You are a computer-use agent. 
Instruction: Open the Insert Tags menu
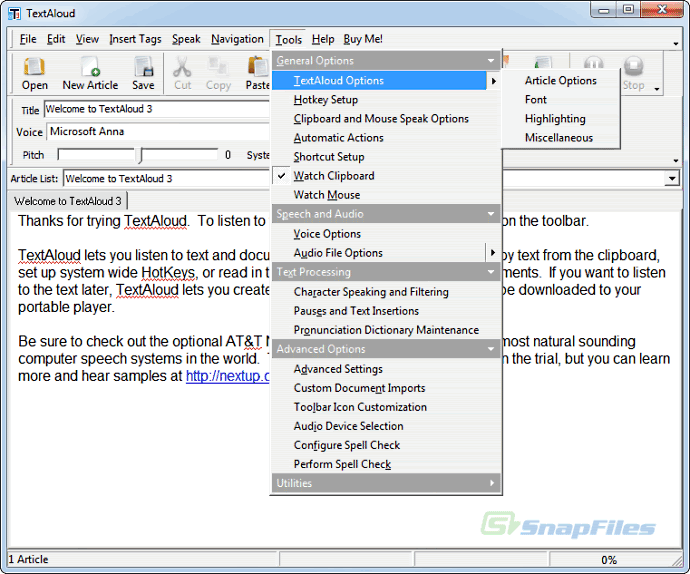(135, 39)
